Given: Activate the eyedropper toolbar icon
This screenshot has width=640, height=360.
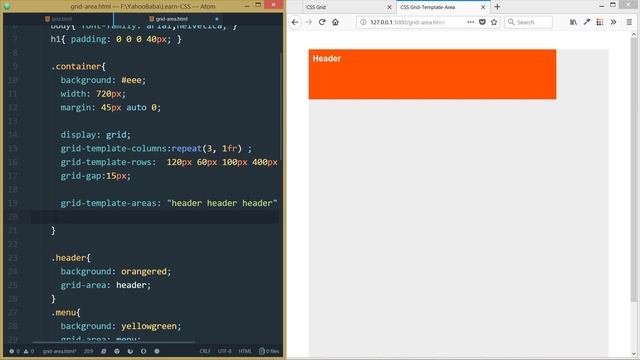Looking at the screenshot, I should (587, 22).
